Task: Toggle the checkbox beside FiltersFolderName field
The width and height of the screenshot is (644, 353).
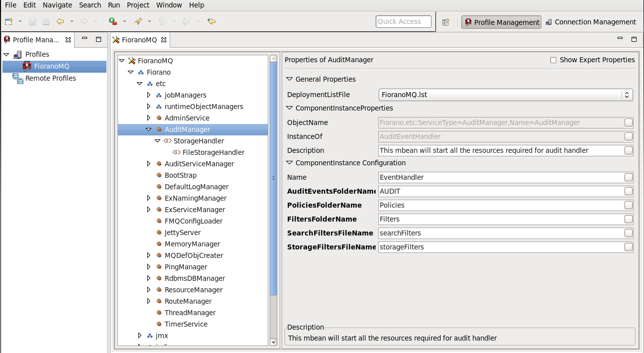Action: pos(629,219)
